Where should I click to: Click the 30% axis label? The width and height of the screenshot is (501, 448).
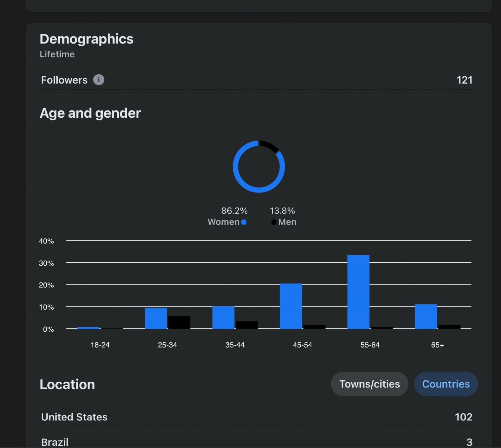tap(46, 263)
